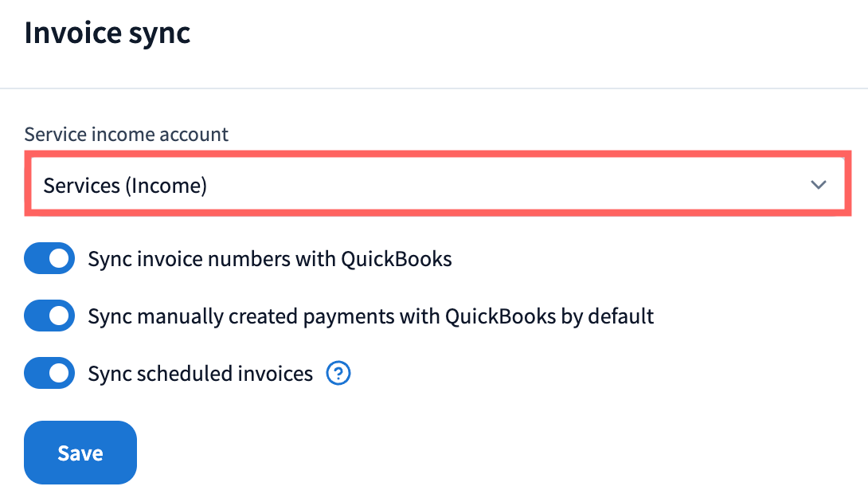The width and height of the screenshot is (868, 502).
Task: Click the white knob of the scheduled invoices switch
Action: [59, 373]
